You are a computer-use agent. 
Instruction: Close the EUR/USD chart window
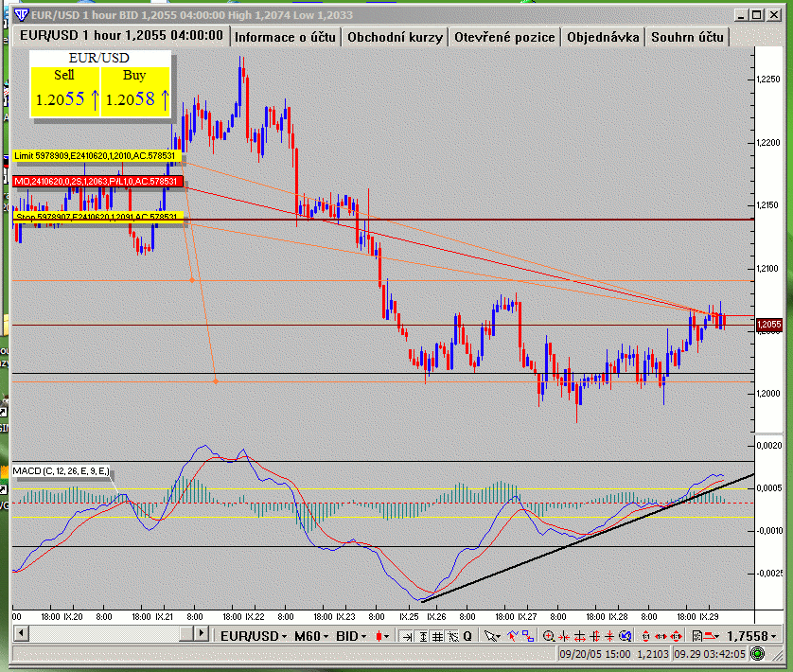click(774, 15)
